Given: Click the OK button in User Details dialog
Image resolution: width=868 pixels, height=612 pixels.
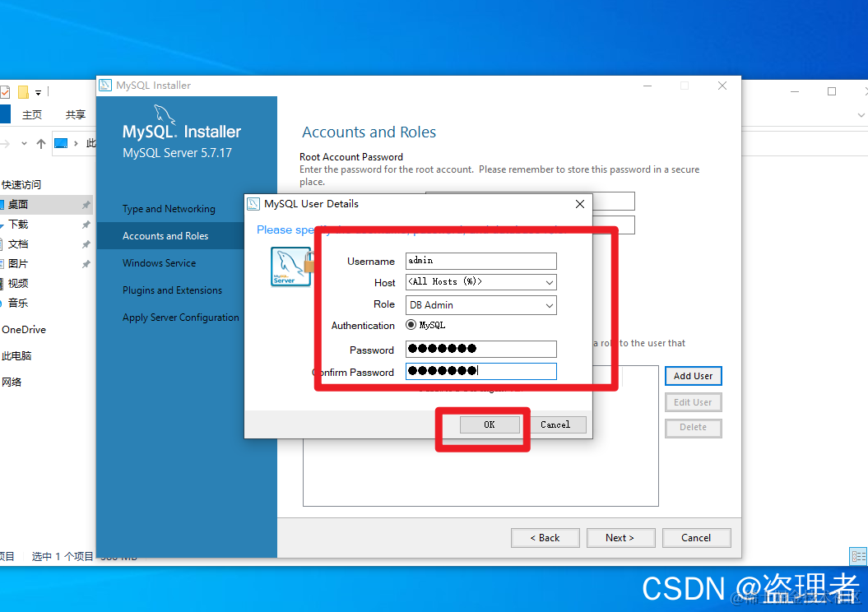Looking at the screenshot, I should [490, 424].
